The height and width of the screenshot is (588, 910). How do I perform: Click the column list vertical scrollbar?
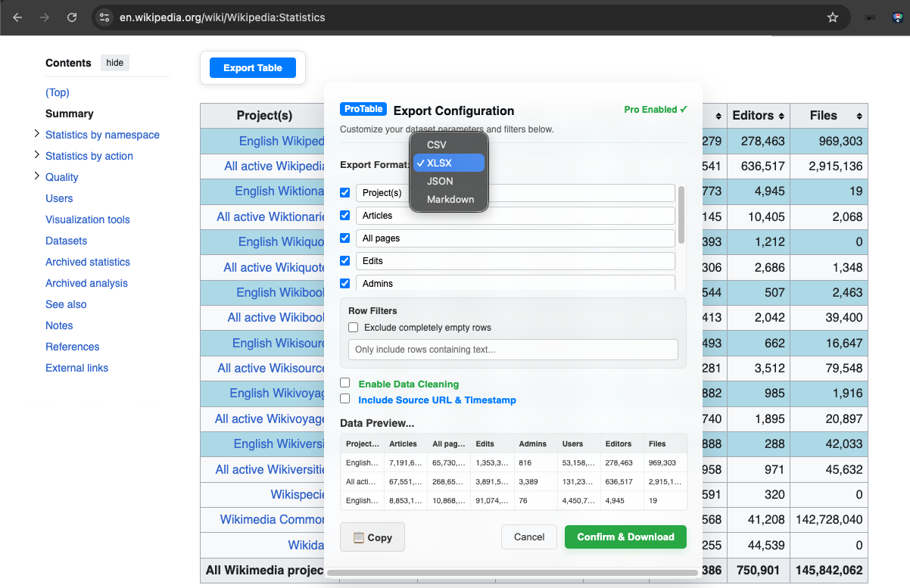pyautogui.click(x=681, y=216)
